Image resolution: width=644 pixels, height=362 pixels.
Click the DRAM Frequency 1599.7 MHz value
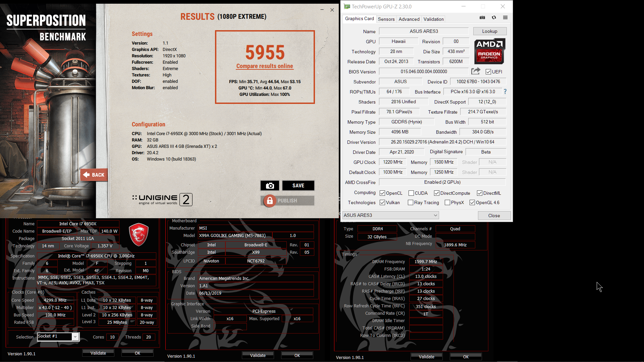click(x=426, y=261)
